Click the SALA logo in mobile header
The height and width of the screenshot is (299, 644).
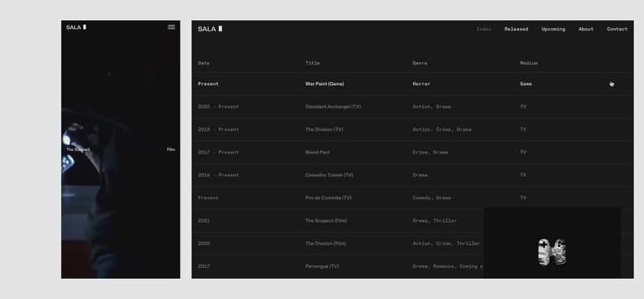(76, 27)
